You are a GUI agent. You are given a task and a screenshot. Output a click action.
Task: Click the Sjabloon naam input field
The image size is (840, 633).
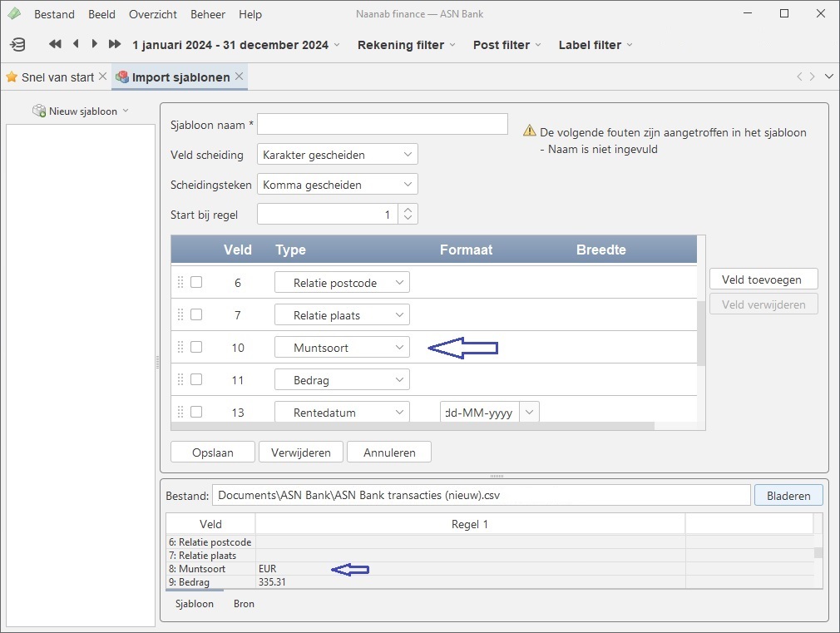tap(382, 125)
